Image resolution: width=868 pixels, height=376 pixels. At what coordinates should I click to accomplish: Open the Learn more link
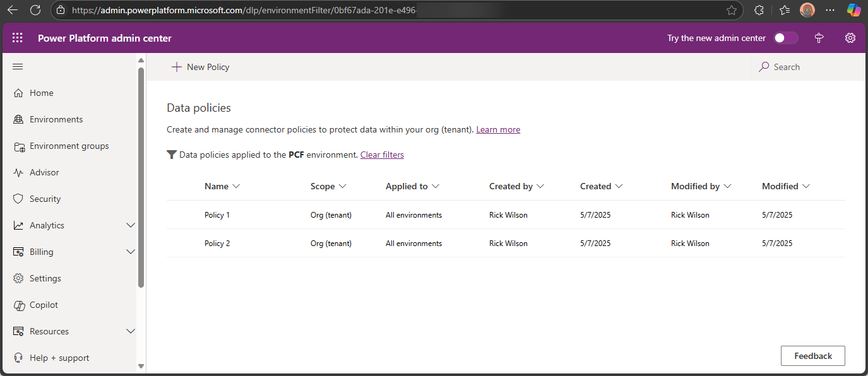[x=498, y=129]
